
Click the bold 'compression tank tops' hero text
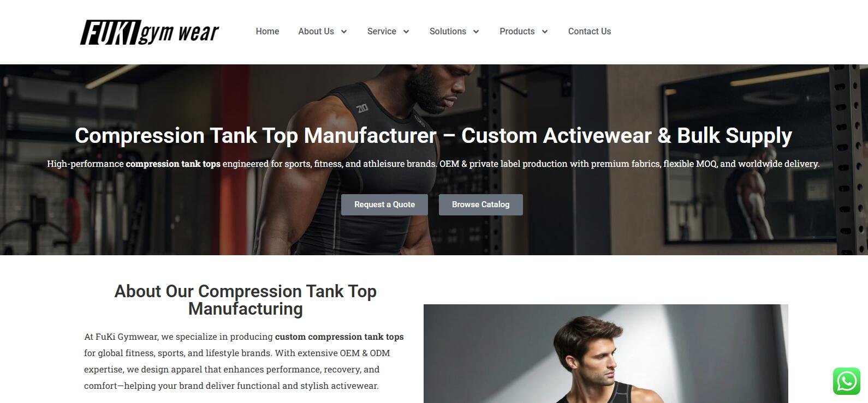click(173, 164)
